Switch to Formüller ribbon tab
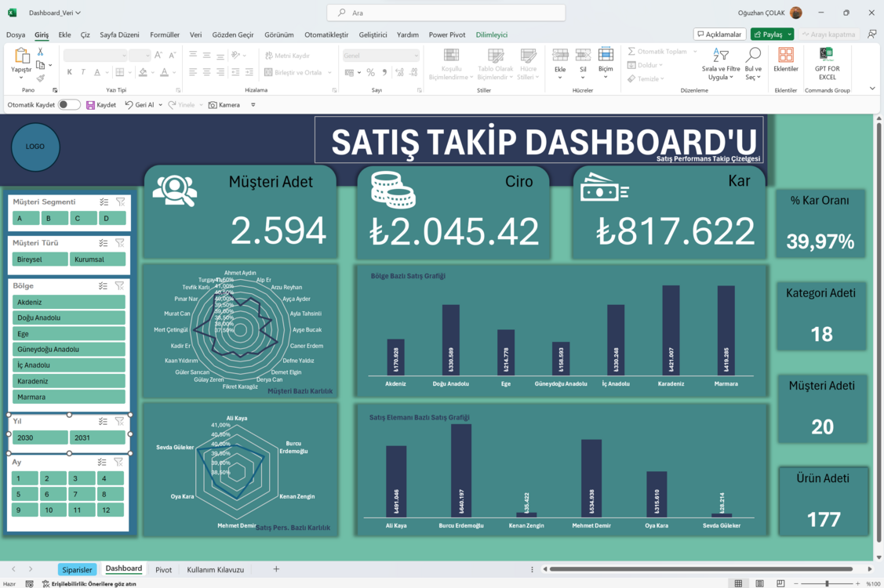The image size is (884, 588). click(x=165, y=34)
